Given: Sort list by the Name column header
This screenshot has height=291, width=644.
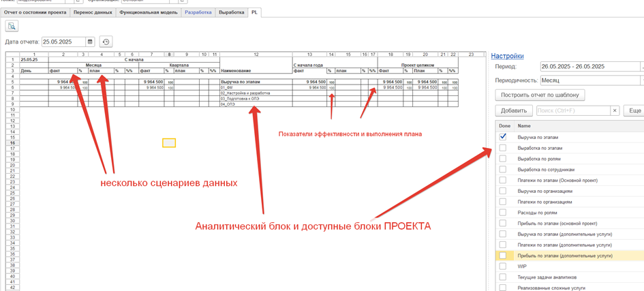Looking at the screenshot, I should (579, 126).
